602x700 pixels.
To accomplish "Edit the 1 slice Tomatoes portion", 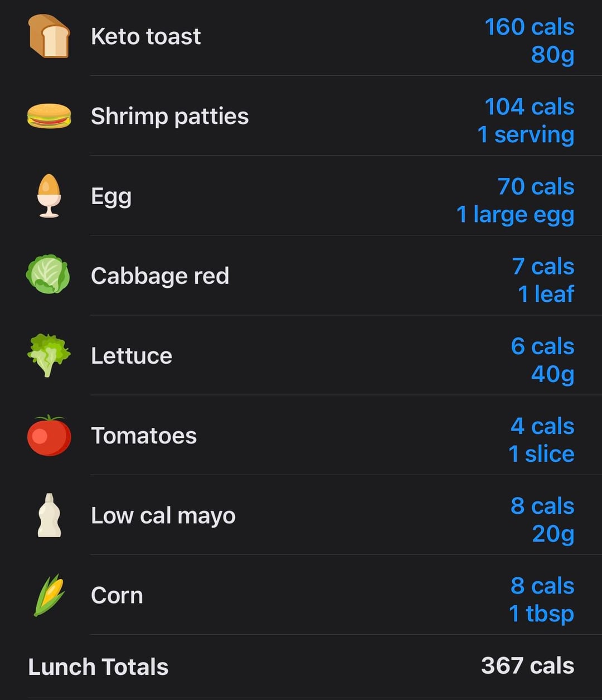I will (541, 454).
